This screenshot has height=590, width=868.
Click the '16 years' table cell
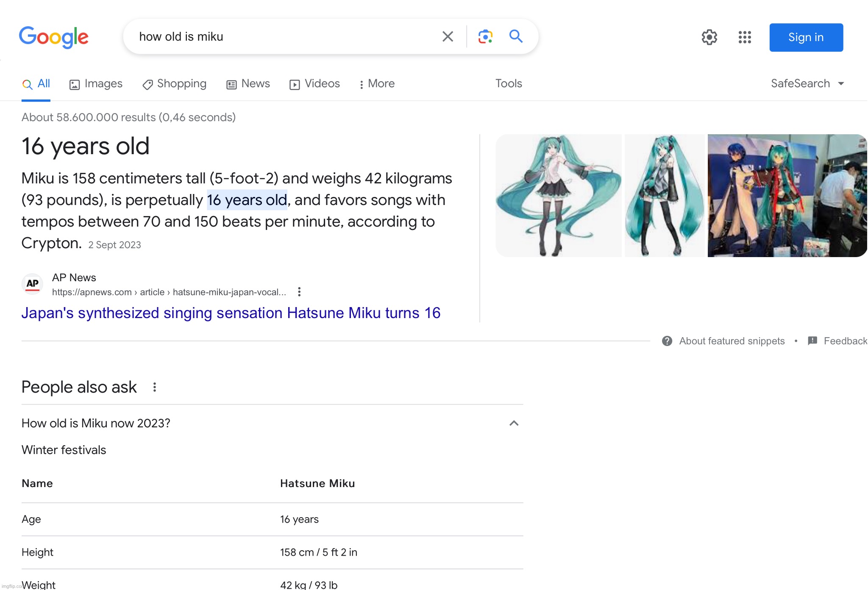[x=299, y=520]
